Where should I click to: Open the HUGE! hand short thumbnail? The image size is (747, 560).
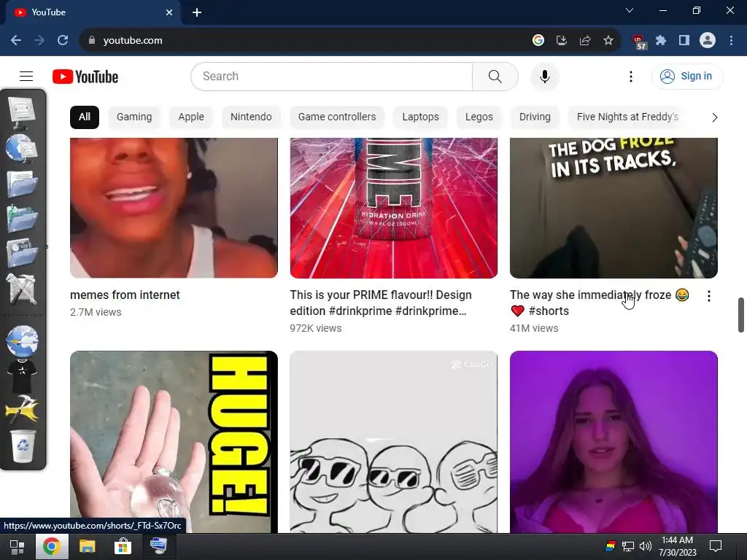[174, 442]
